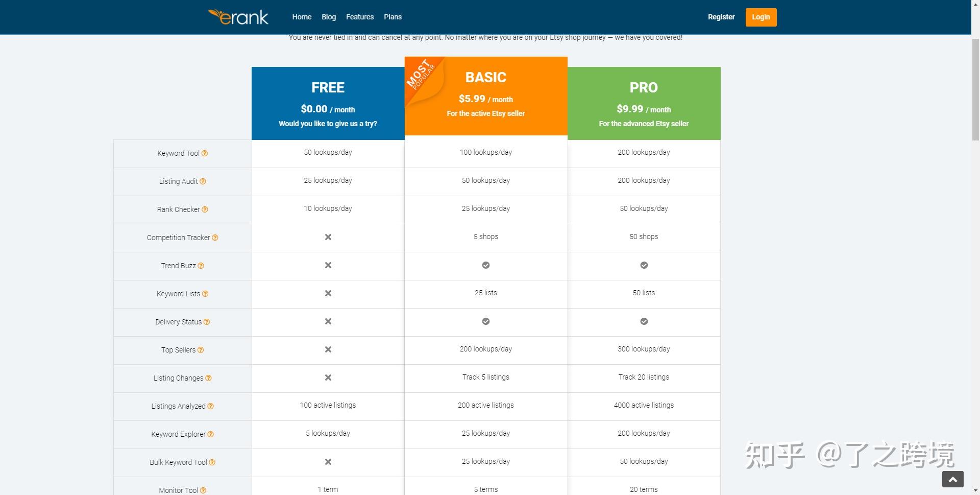Click the Delivery Status feature label

click(x=178, y=322)
